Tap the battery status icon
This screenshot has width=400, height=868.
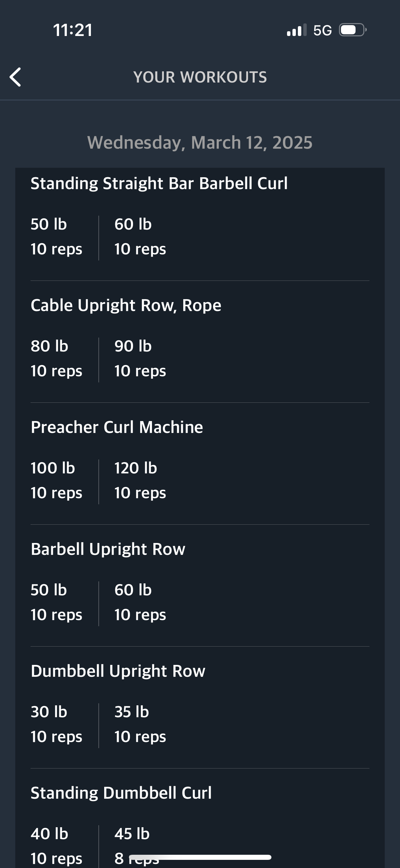click(x=353, y=30)
